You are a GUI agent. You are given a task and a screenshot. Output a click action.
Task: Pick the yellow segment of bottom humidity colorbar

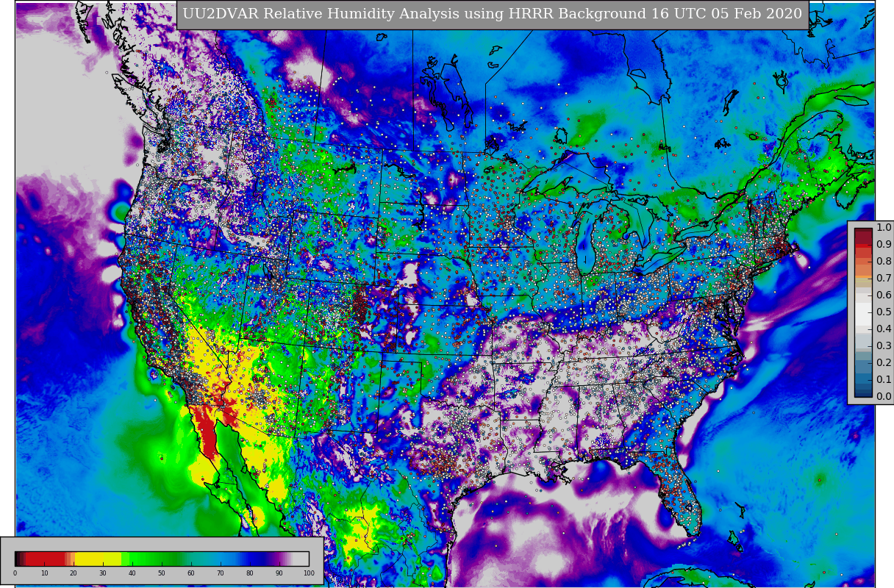pyautogui.click(x=99, y=559)
